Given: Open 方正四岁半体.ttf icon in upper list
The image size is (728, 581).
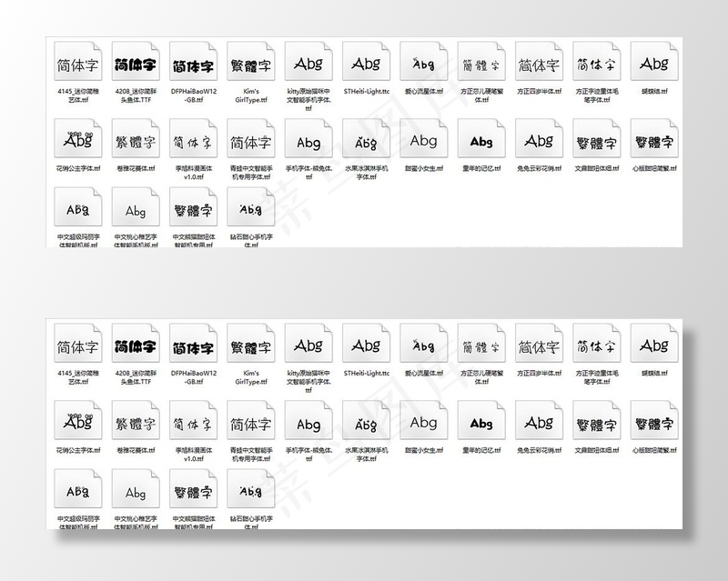Looking at the screenshot, I should (x=539, y=65).
